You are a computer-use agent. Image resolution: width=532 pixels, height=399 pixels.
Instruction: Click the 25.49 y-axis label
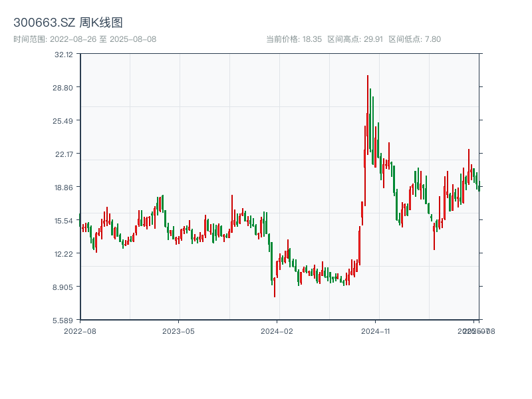coord(64,121)
